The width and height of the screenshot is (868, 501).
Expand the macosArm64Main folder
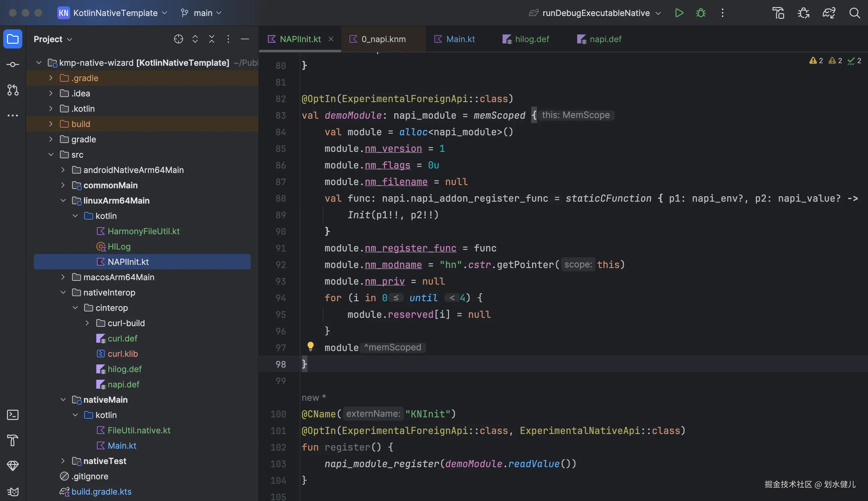click(x=63, y=277)
